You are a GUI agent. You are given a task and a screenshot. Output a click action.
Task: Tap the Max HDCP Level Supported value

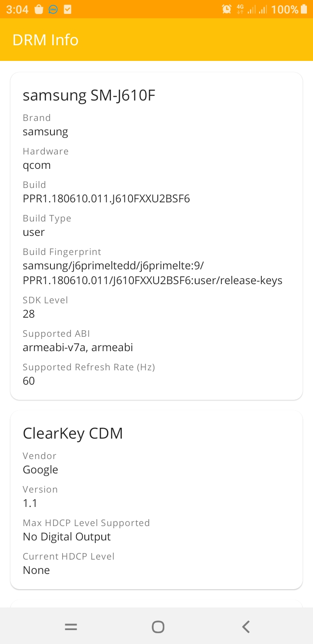point(66,537)
